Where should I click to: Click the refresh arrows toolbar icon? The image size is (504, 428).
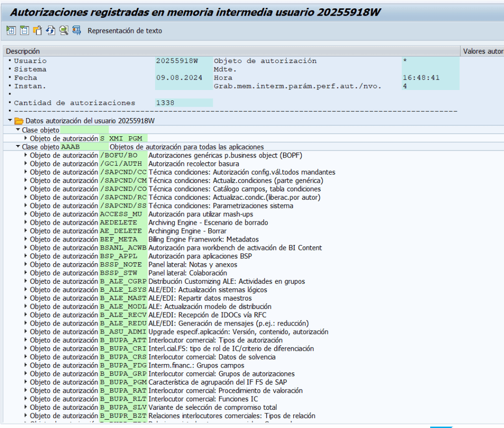coord(50,31)
